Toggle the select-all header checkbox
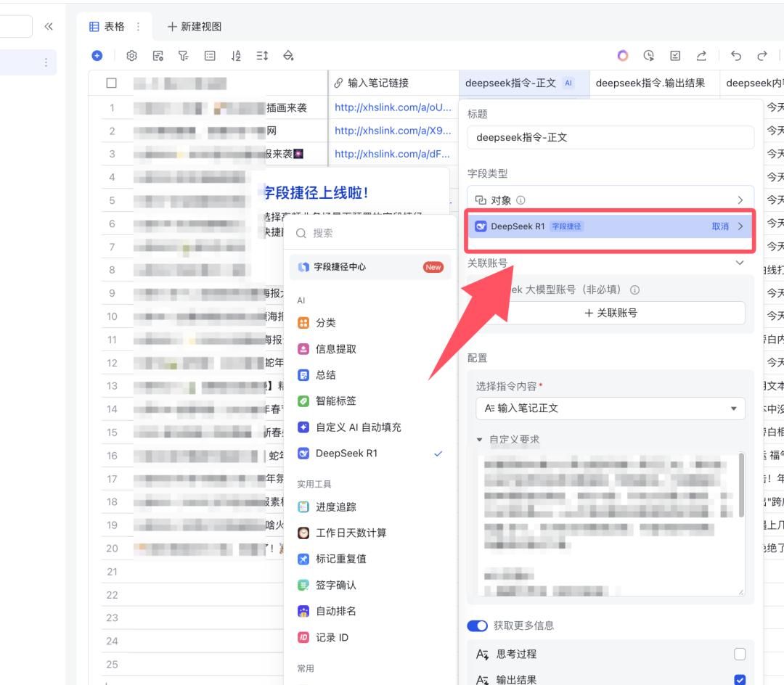The image size is (784, 685). [x=112, y=83]
